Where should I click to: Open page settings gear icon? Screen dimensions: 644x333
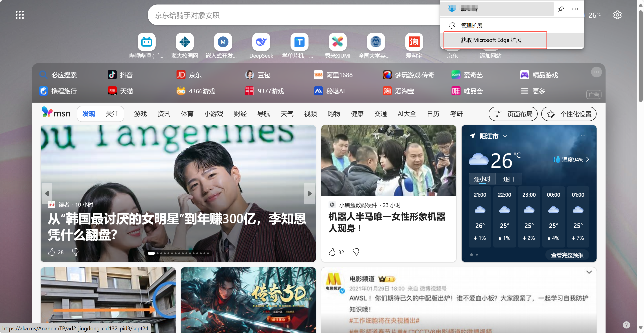[617, 15]
